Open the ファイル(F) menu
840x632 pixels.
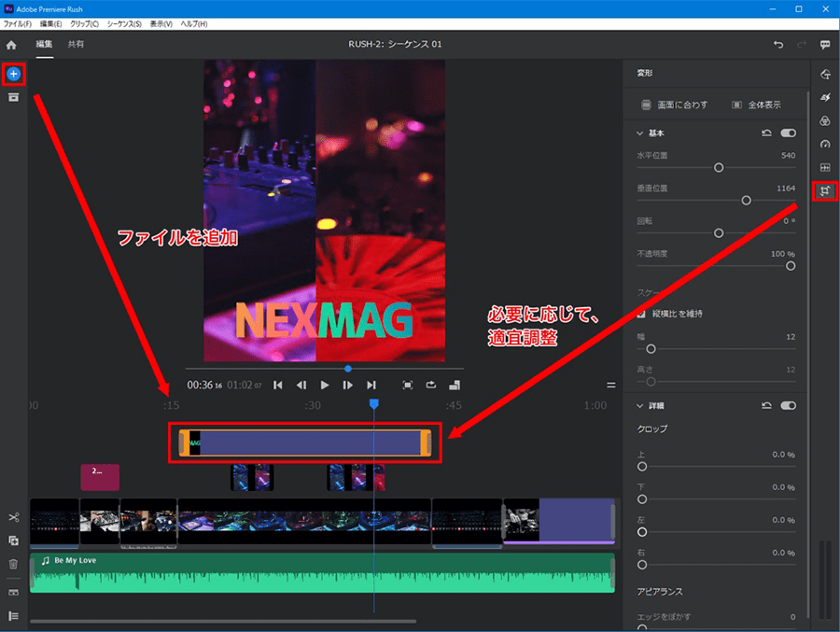(18, 24)
